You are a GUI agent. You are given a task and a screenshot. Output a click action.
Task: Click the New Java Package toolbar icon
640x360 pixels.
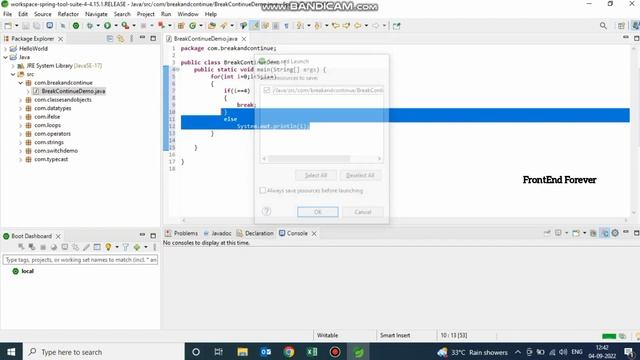[x=181, y=26]
